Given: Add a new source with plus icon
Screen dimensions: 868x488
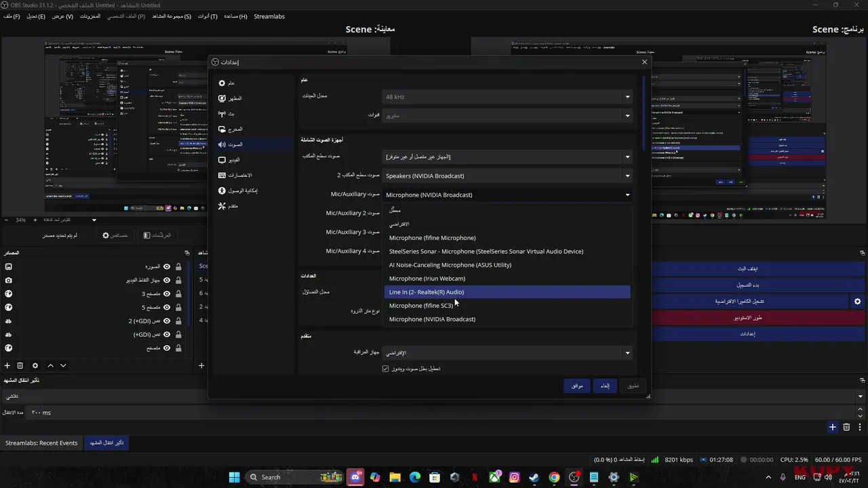Looking at the screenshot, I should click(x=7, y=365).
